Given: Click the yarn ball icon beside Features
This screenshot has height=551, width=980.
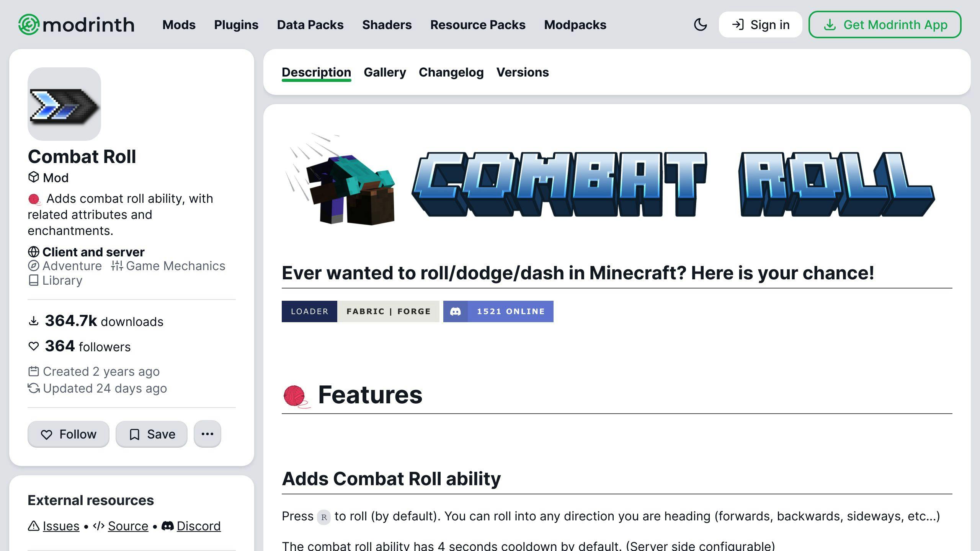Looking at the screenshot, I should coord(296,396).
